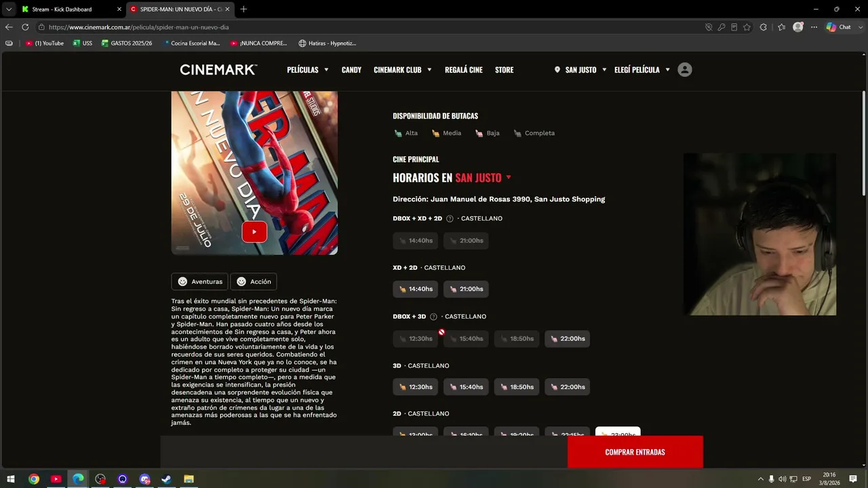Open saved passwords key icon
Image resolution: width=868 pixels, height=488 pixels.
coord(722,27)
